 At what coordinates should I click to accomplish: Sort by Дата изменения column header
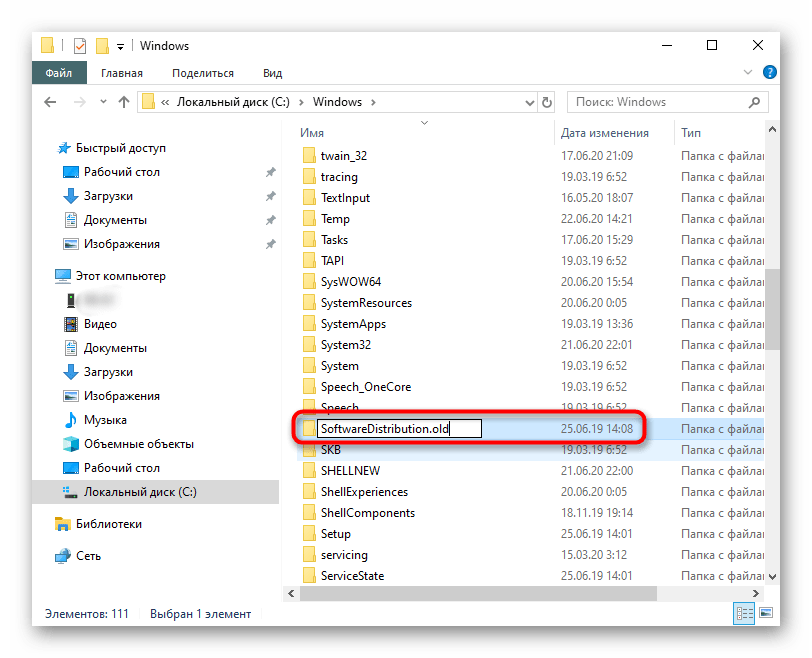[x=604, y=133]
